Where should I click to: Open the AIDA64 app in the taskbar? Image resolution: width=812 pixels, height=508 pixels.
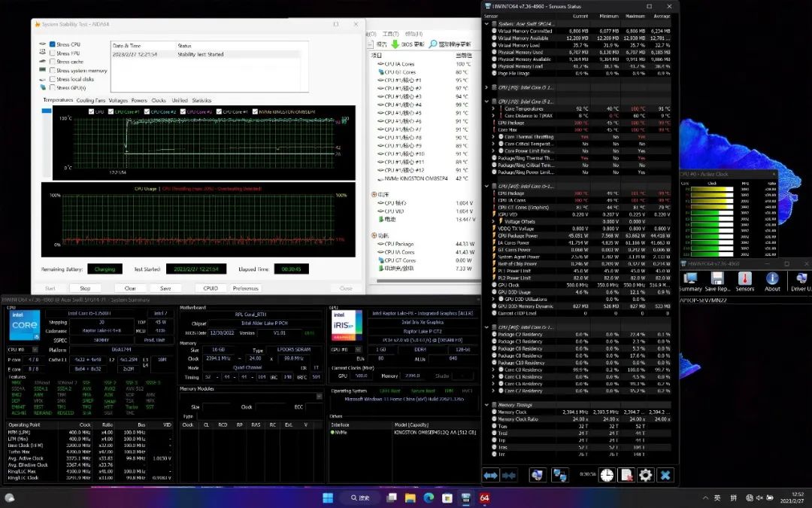pyautogui.click(x=484, y=497)
